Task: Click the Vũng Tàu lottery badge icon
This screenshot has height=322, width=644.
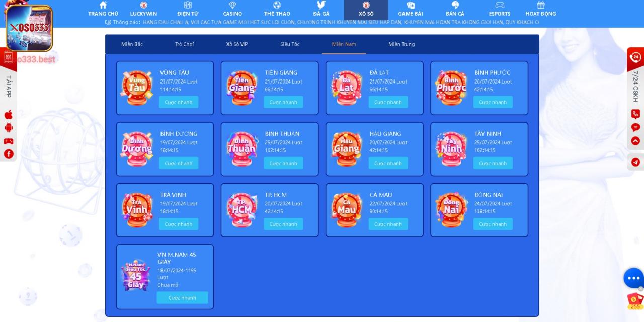Action: click(x=136, y=88)
